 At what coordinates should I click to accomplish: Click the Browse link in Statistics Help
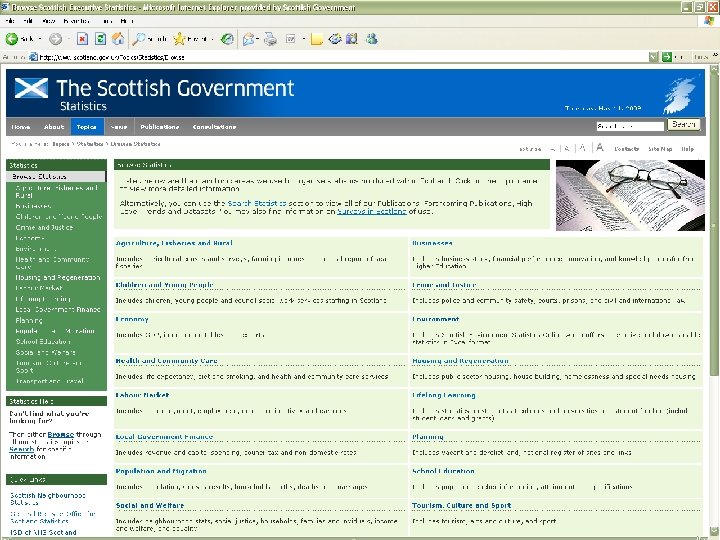tap(61, 434)
